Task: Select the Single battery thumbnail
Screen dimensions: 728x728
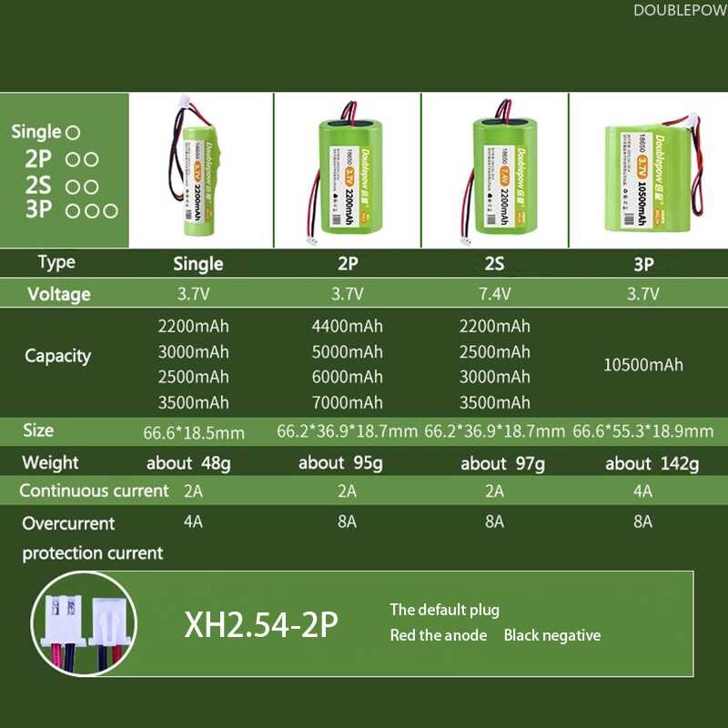Action: coord(200,168)
